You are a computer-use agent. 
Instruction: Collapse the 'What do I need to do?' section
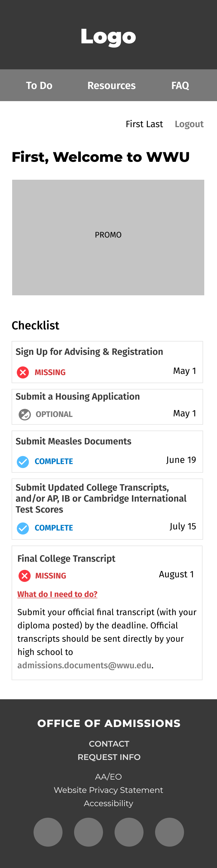(x=57, y=594)
